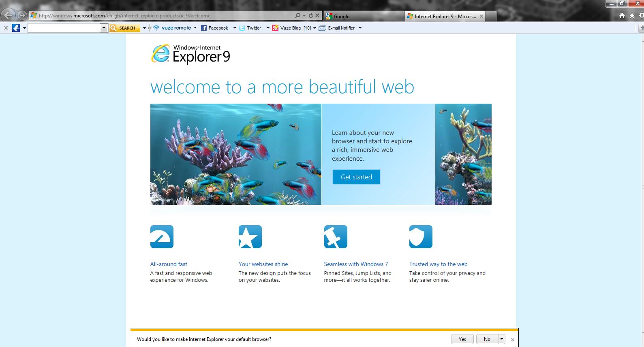Expand the No button dropdown arrow
Viewport: 644px width, 347px height.
(502, 339)
